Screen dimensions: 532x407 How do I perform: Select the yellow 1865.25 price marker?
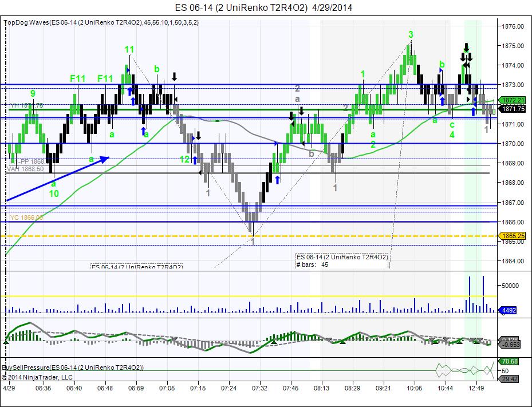513,236
